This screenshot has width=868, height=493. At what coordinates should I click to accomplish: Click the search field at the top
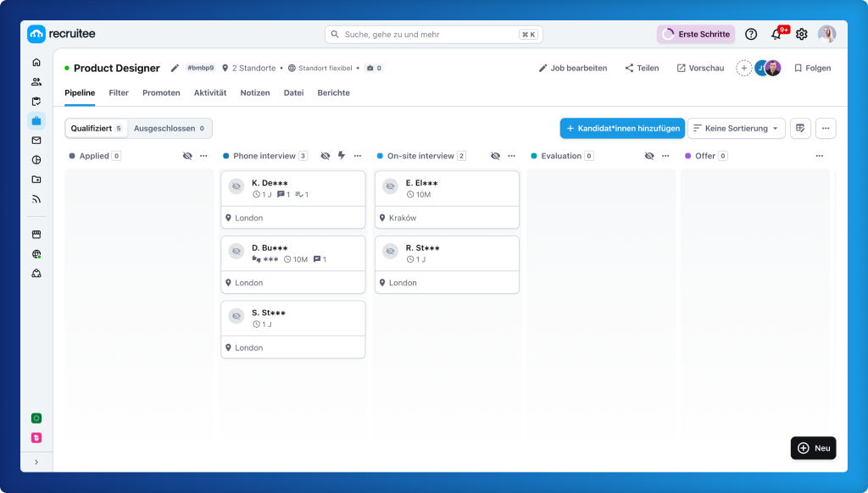[433, 33]
